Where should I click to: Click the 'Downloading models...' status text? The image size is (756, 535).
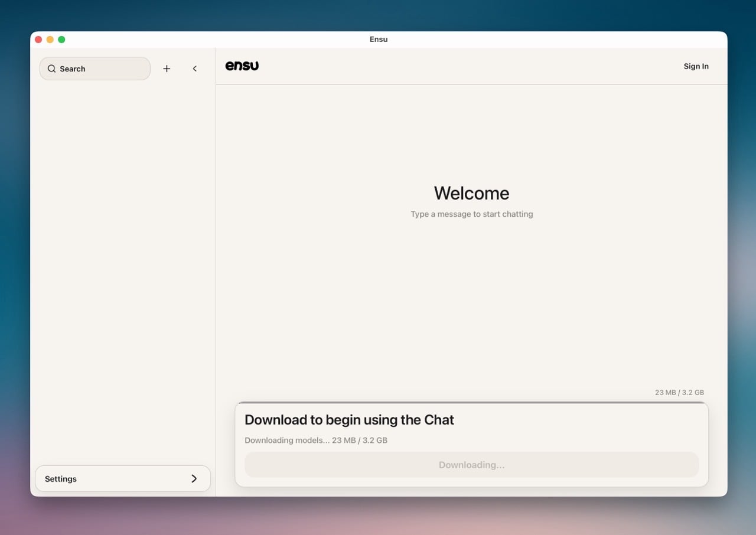pyautogui.click(x=315, y=441)
